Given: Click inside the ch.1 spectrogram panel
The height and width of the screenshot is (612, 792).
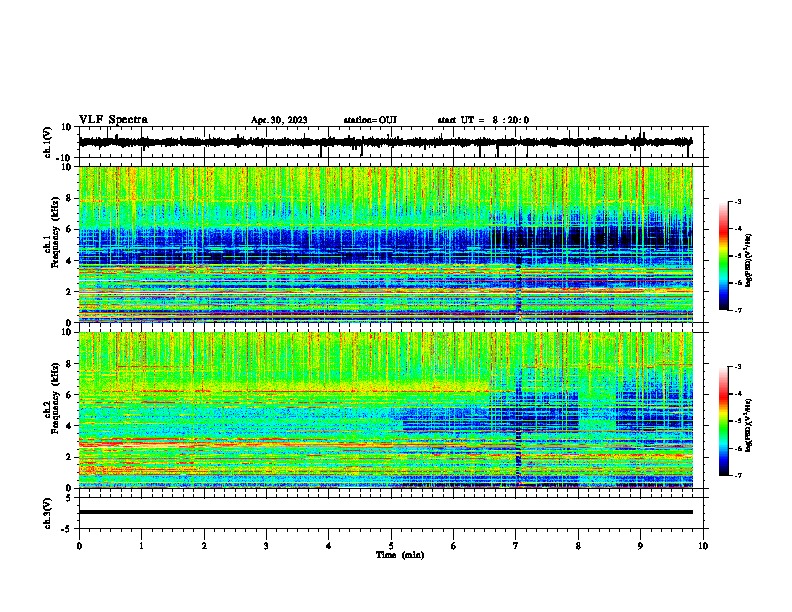Looking at the screenshot, I should [x=385, y=244].
